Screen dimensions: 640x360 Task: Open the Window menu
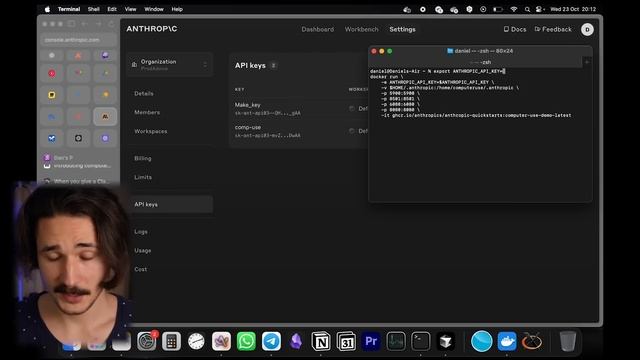point(154,9)
